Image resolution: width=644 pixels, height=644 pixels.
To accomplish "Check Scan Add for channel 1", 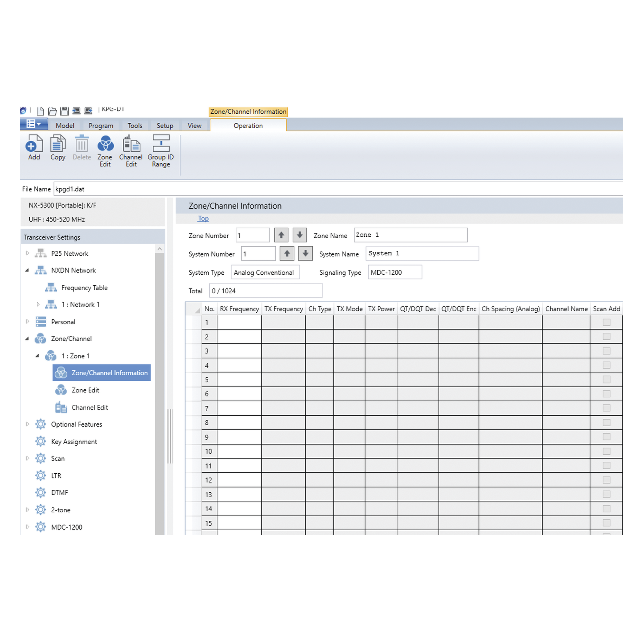I will [x=606, y=322].
